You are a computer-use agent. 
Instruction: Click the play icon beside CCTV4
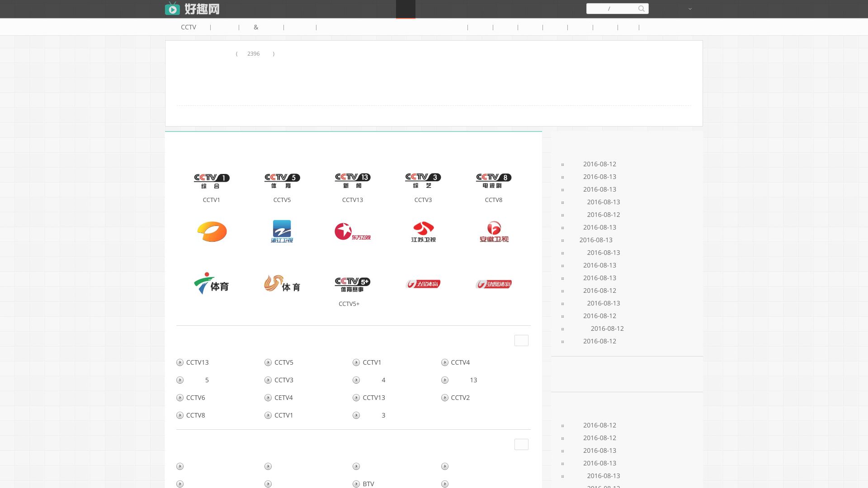(x=445, y=362)
